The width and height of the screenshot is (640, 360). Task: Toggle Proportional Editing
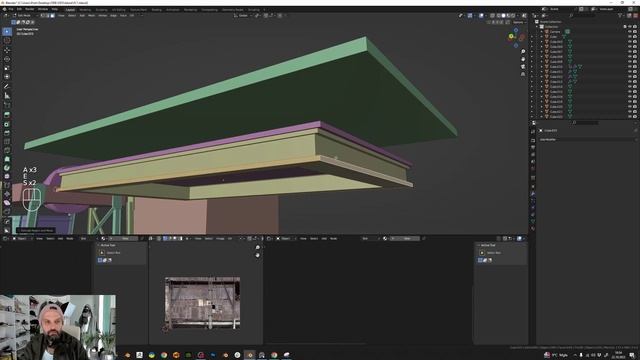[280, 16]
